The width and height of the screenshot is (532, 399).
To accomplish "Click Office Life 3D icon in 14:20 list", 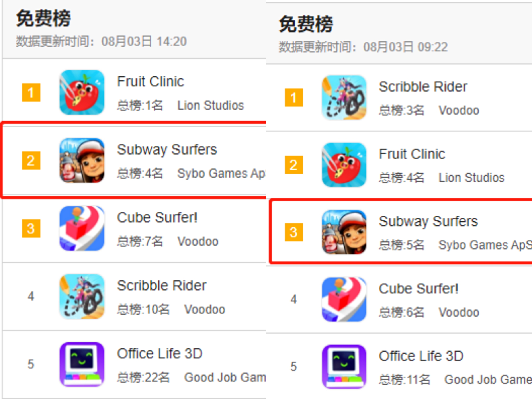I will tap(82, 364).
